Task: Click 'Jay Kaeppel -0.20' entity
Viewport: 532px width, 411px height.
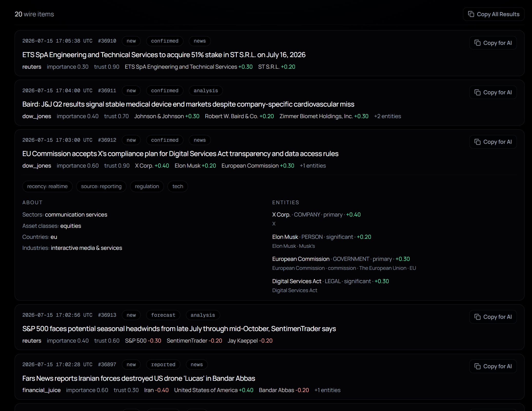Action: 250,341
